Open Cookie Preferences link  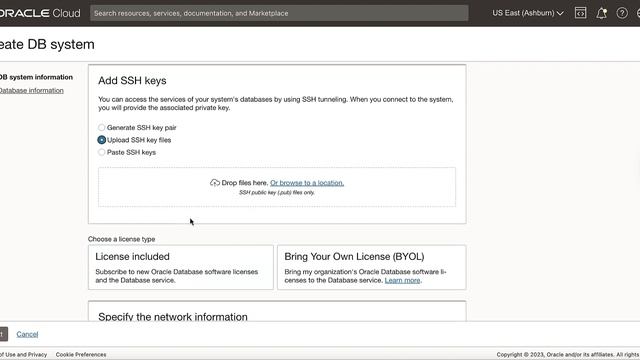(81, 354)
